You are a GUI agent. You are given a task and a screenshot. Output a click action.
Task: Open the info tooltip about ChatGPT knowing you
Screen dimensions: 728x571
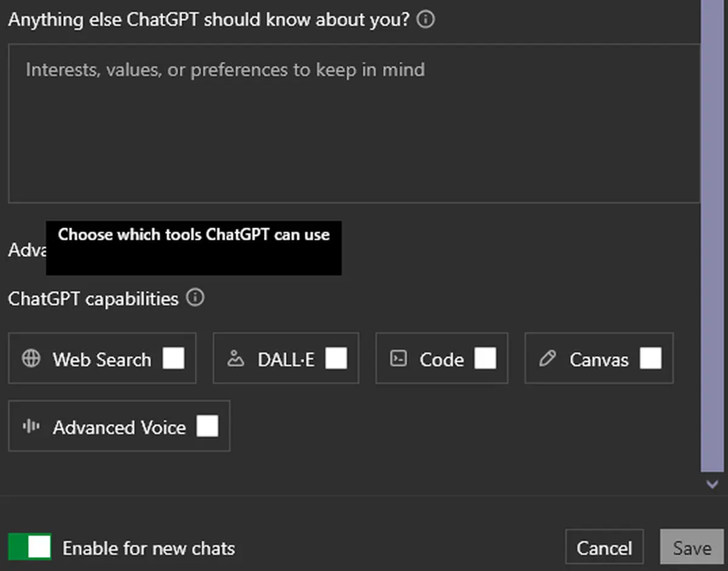pyautogui.click(x=425, y=19)
